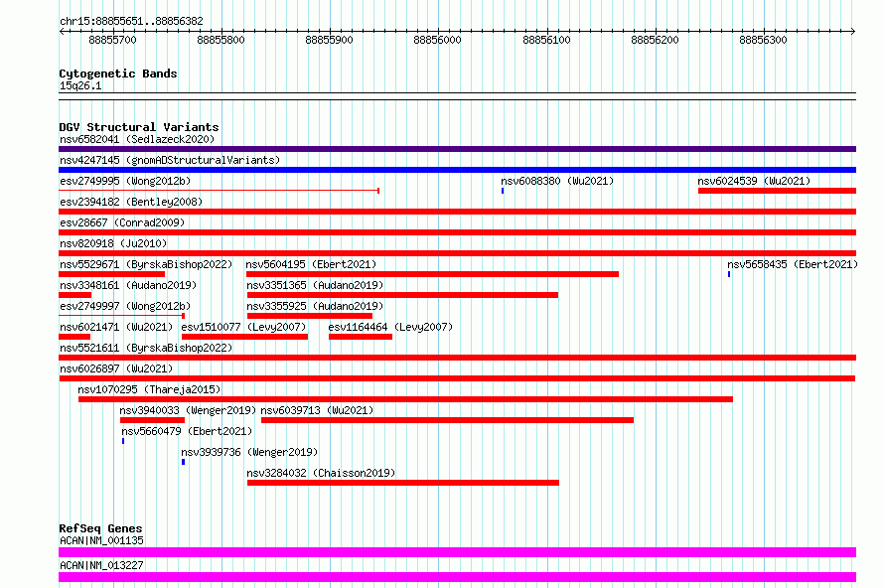
Task: Click the blue nsv4247145 variant bar
Action: 457,170
